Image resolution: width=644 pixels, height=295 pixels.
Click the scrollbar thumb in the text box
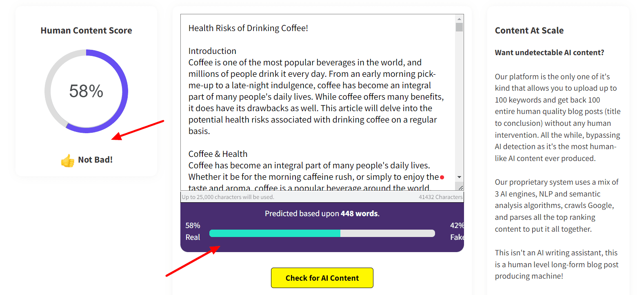tap(459, 27)
